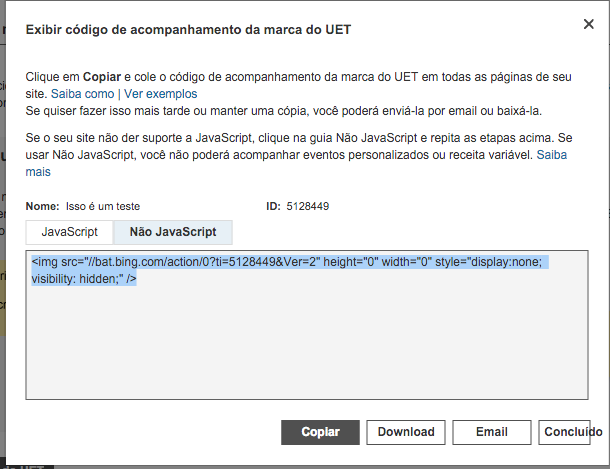Image resolution: width=610 pixels, height=469 pixels.
Task: Close the UET tag code dialog
Action: [x=585, y=25]
